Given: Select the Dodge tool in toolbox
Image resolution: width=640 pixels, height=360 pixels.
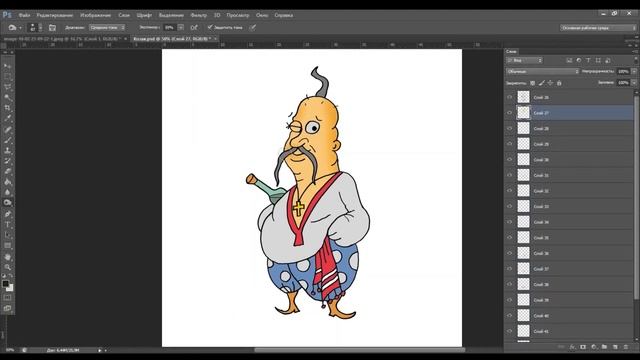Looking at the screenshot, I should tap(7, 203).
